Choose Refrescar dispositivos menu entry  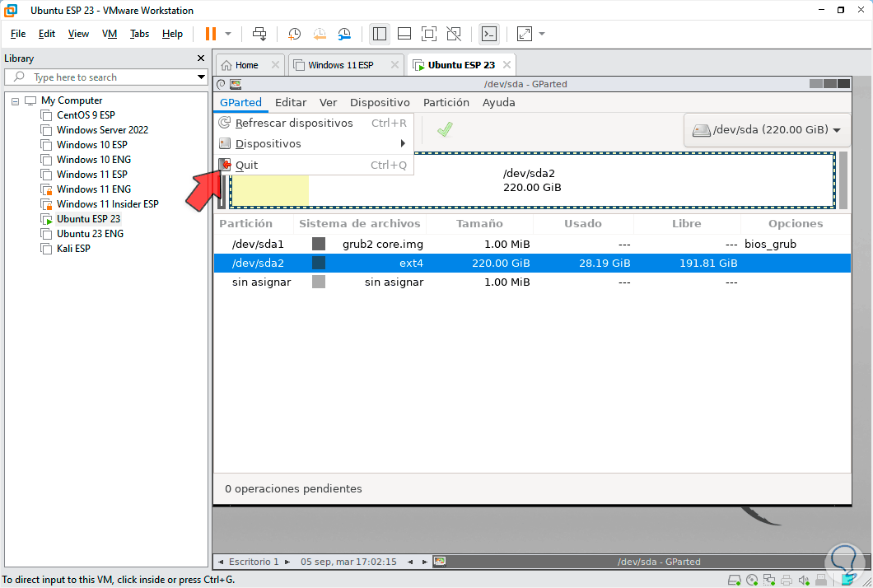pos(314,123)
